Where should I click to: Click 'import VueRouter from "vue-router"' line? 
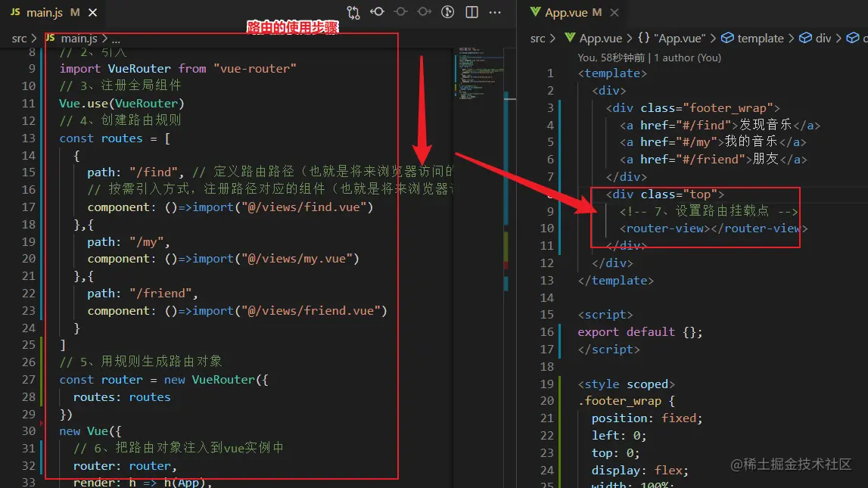point(178,69)
